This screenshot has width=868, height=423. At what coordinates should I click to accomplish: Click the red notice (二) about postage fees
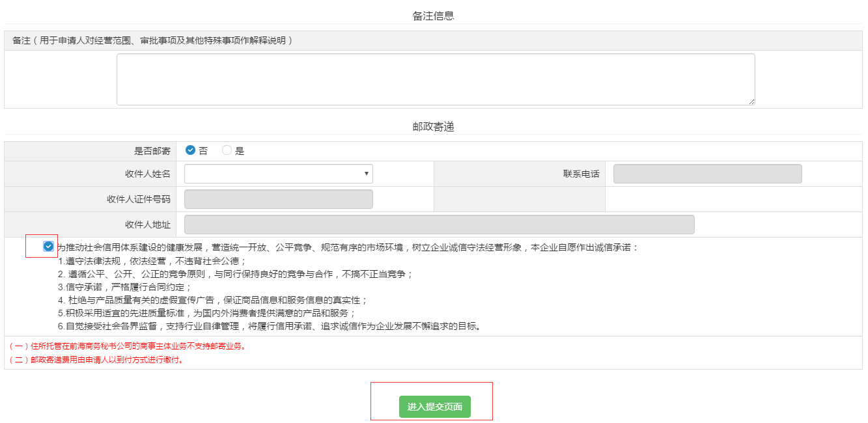click(x=96, y=360)
